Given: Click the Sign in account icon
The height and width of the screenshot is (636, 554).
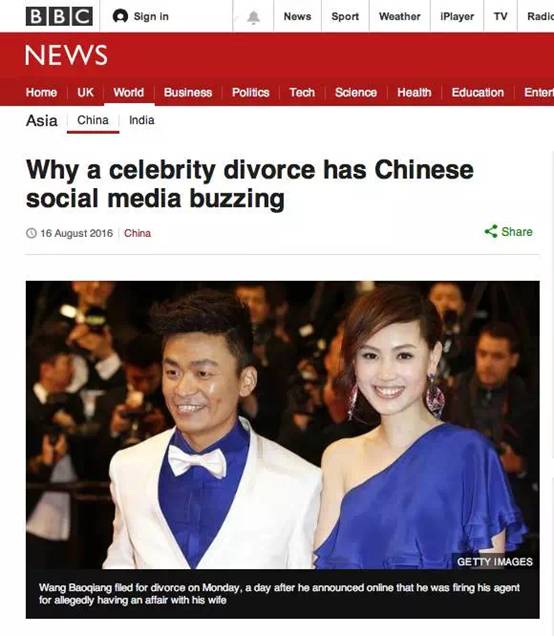Looking at the screenshot, I should [x=120, y=16].
